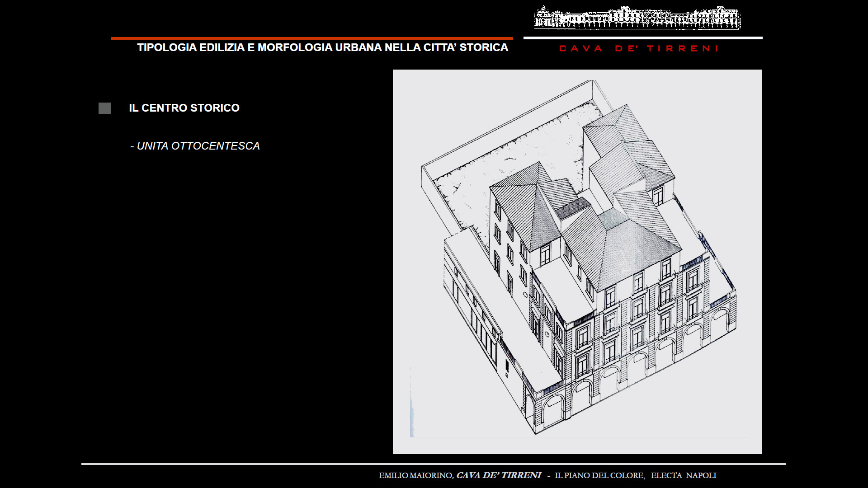
Task: Click the red horizontal line above title
Action: point(312,38)
